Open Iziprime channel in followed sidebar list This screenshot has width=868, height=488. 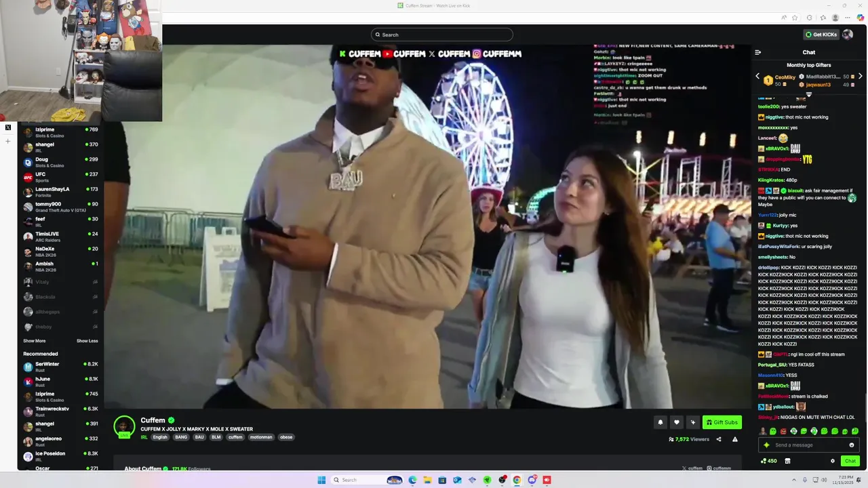pos(61,131)
